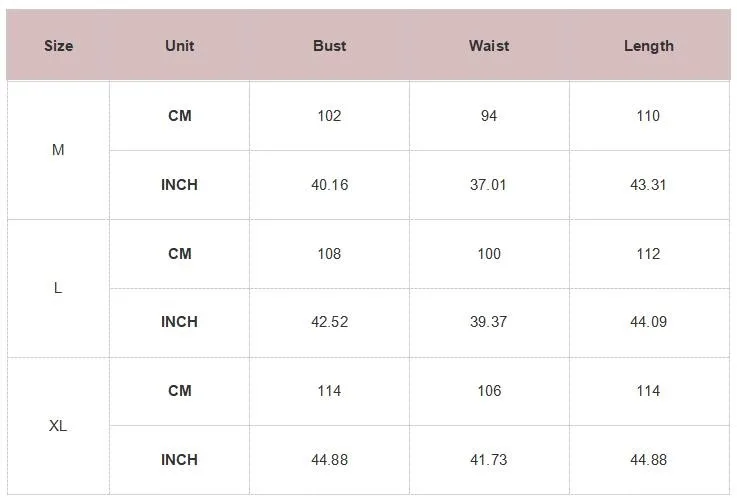
Task: Select the M size row label
Action: click(x=58, y=150)
